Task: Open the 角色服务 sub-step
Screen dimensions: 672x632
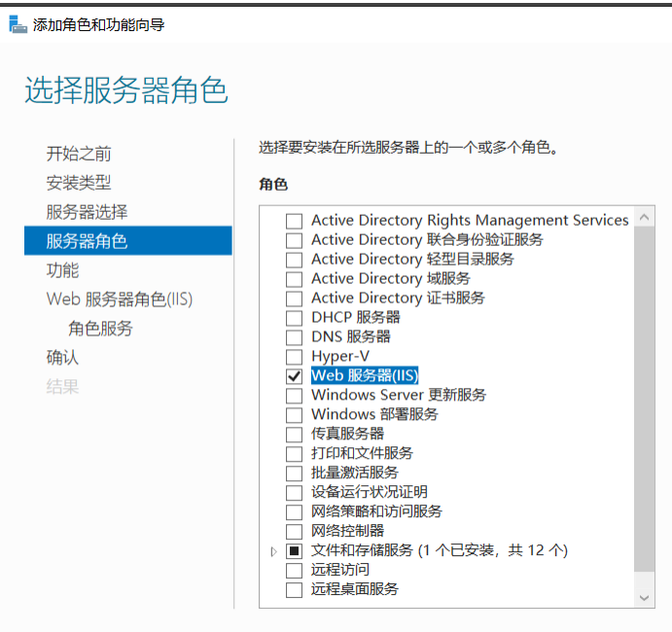Action: (101, 329)
